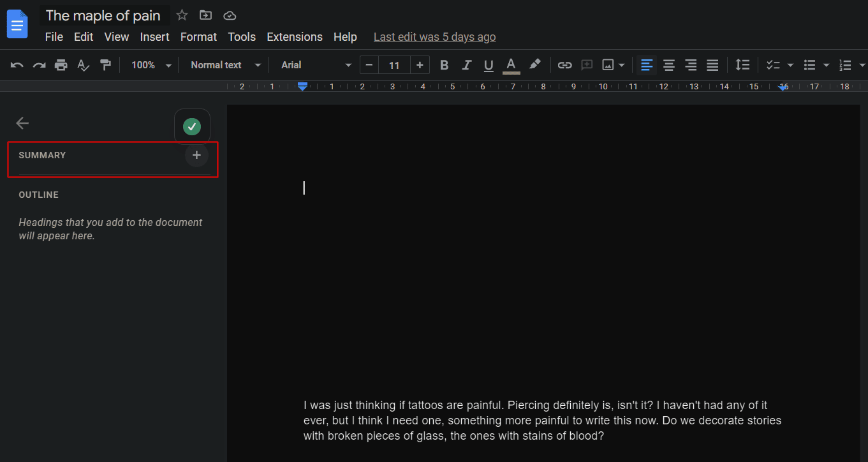Add a summary with the plus button
868x462 pixels.
pos(196,155)
